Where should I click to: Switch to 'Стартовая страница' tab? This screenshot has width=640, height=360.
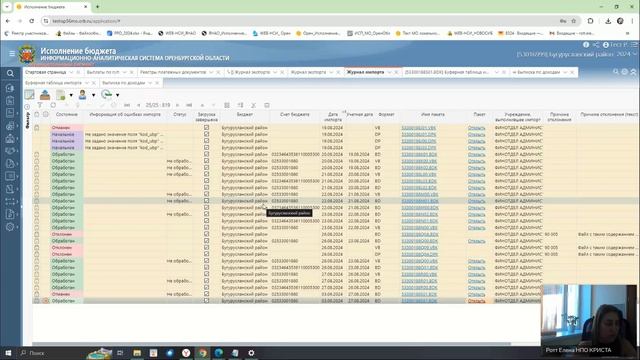pos(45,72)
